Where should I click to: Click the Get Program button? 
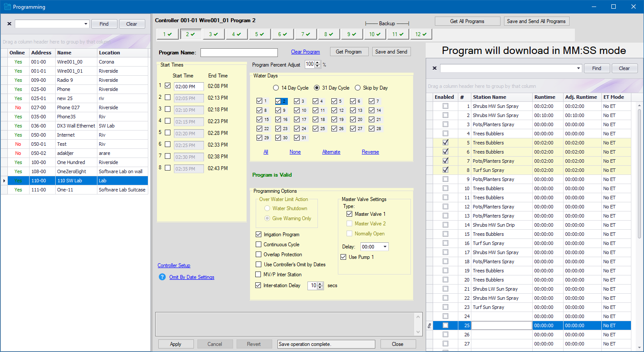pyautogui.click(x=349, y=52)
